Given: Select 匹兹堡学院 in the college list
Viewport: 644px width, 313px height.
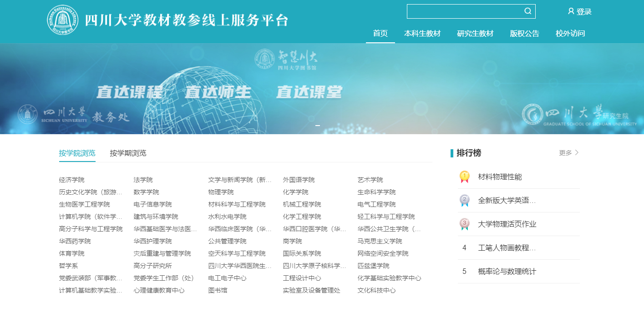Looking at the screenshot, I should tap(374, 266).
